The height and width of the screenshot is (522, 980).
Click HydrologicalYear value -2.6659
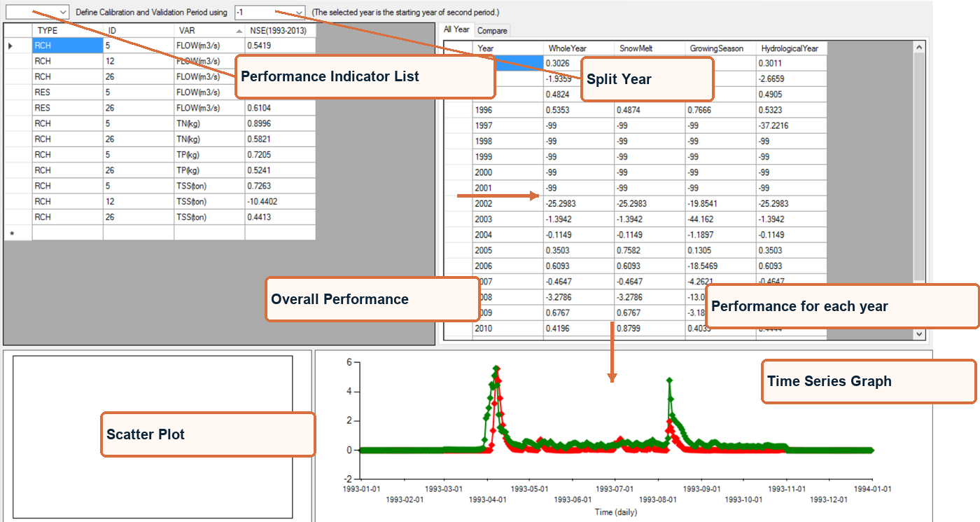point(791,79)
